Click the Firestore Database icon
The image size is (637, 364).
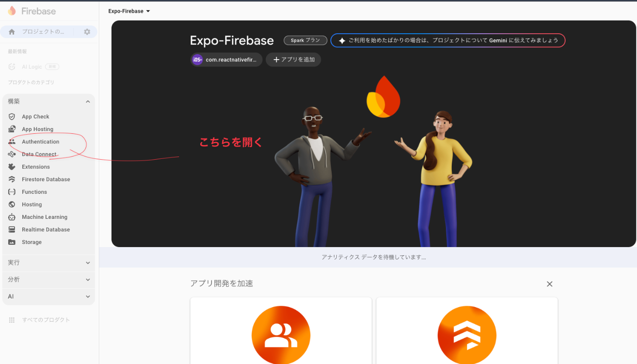coord(12,179)
